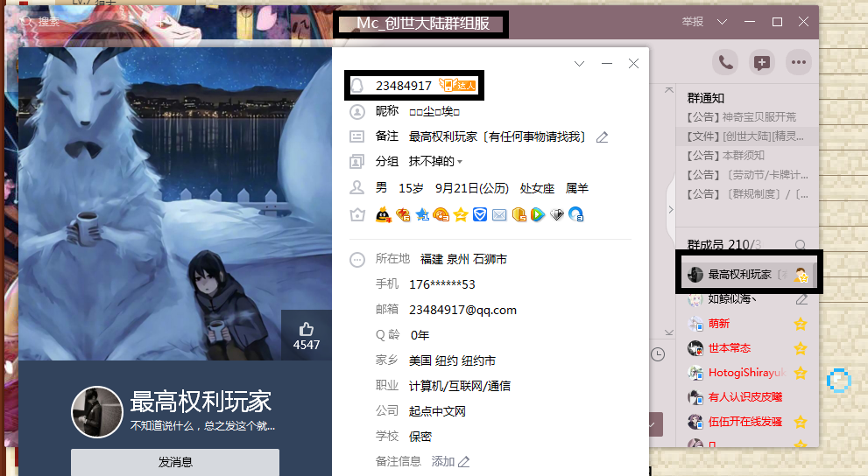Collapse the panel with the downward arrow
Viewport: 868px width, 476px height.
[668, 332]
